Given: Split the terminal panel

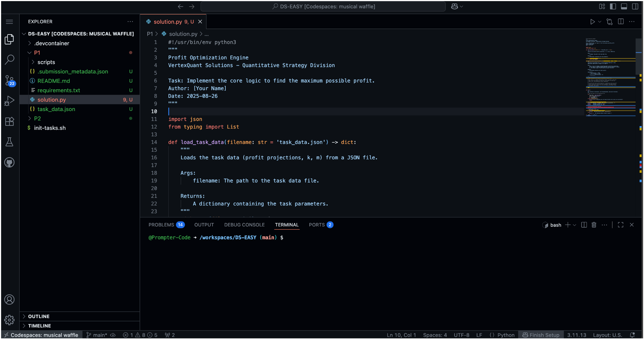Looking at the screenshot, I should [x=584, y=225].
